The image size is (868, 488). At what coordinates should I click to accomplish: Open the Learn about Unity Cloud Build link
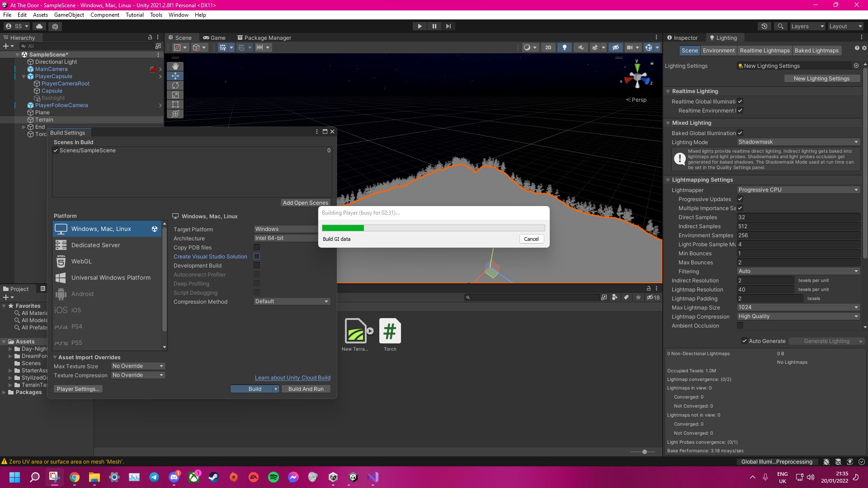tap(292, 378)
